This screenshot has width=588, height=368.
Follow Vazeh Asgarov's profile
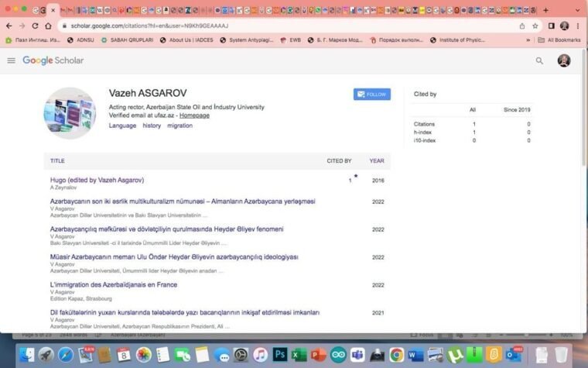(x=371, y=95)
